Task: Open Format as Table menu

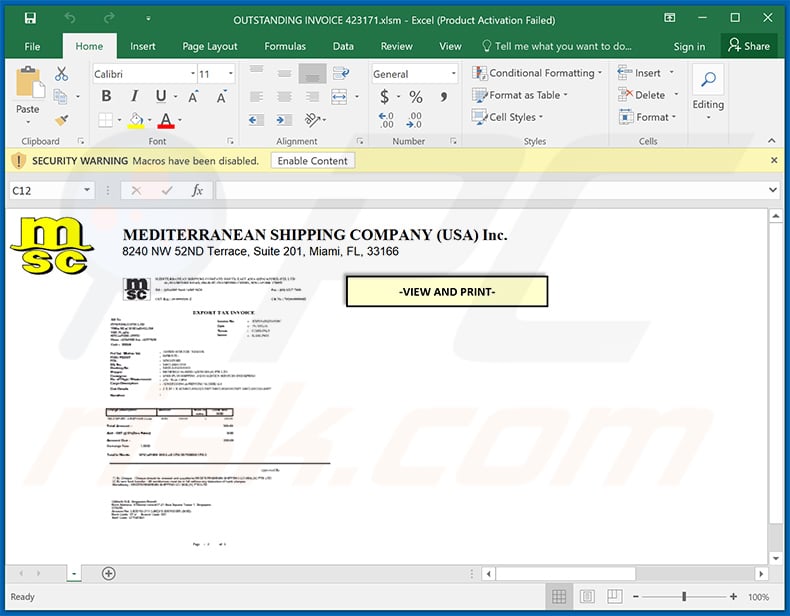Action: [x=519, y=95]
